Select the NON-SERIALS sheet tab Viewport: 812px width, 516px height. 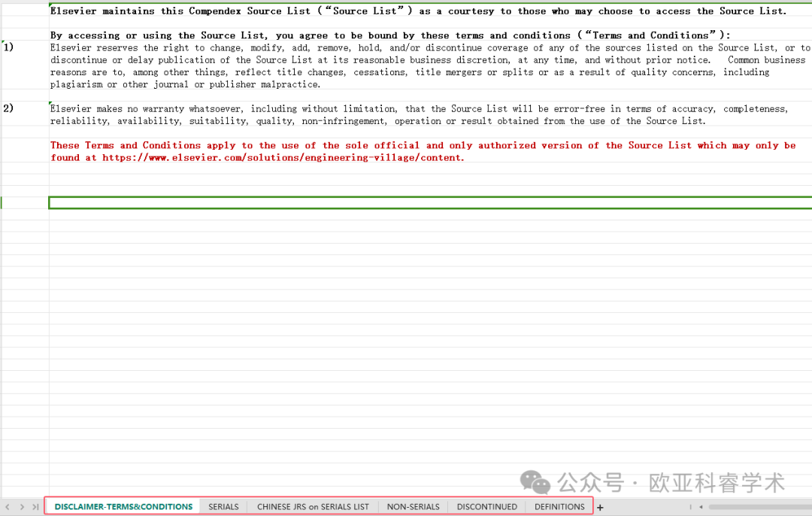pyautogui.click(x=413, y=507)
